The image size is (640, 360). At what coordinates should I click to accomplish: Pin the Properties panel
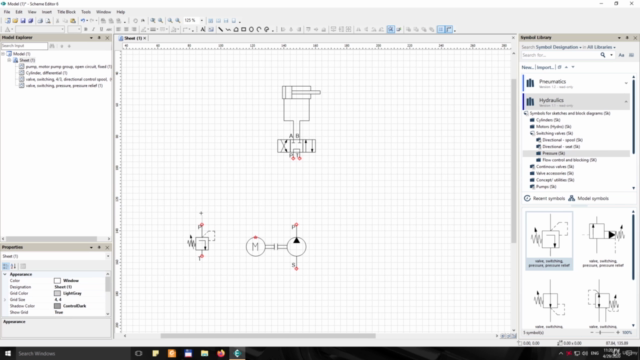pyautogui.click(x=99, y=247)
